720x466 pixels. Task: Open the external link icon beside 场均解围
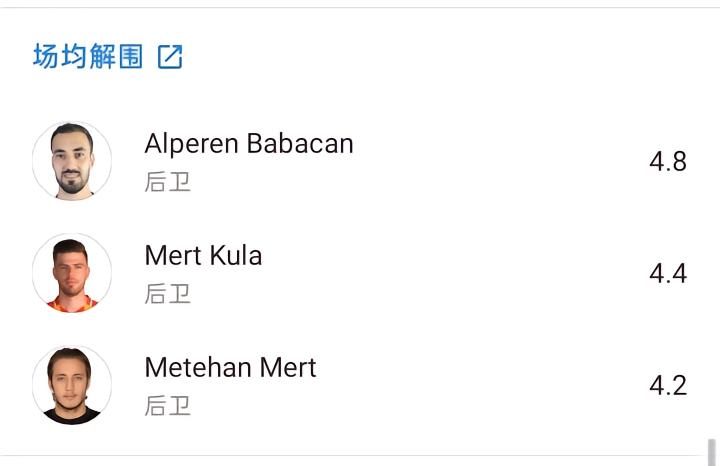tap(170, 57)
